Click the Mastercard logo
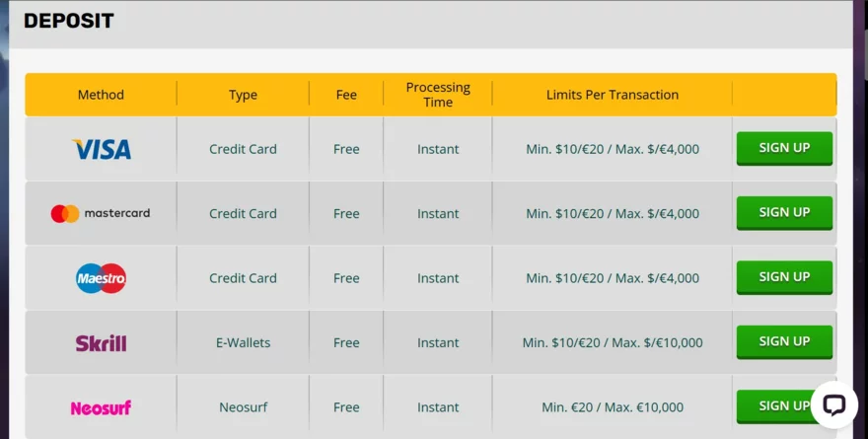868x439 pixels. pos(101,213)
